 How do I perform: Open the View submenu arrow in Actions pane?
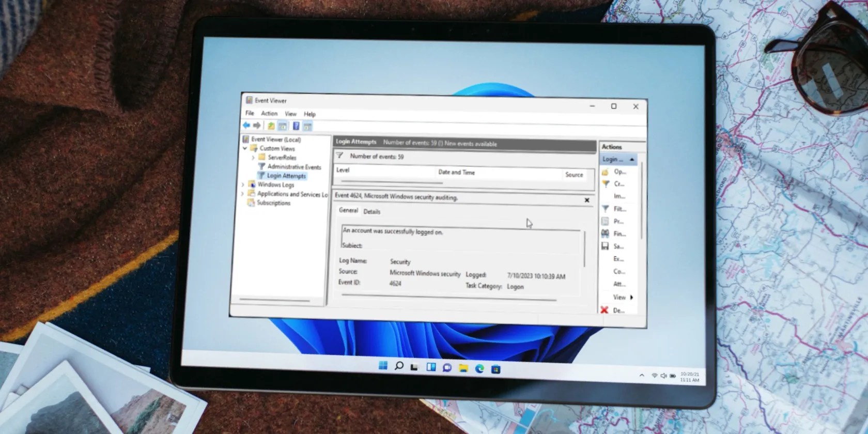631,298
